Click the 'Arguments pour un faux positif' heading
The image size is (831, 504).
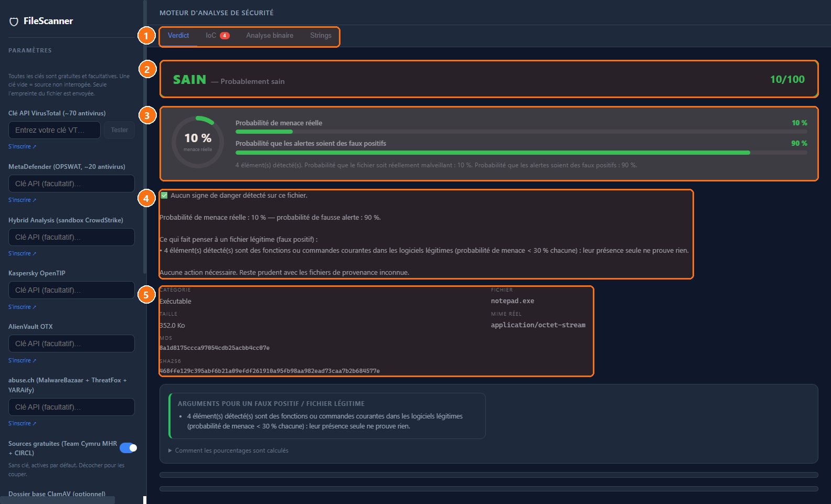271,404
